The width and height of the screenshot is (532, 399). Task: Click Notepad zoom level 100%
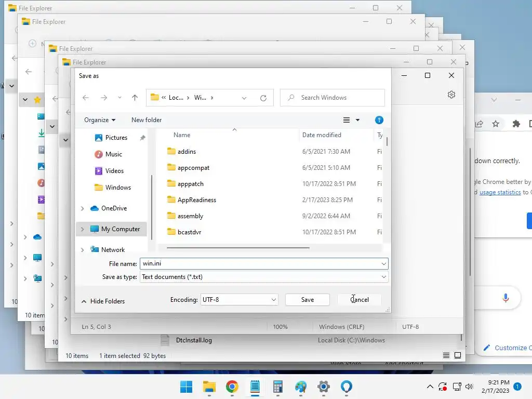[x=280, y=327]
